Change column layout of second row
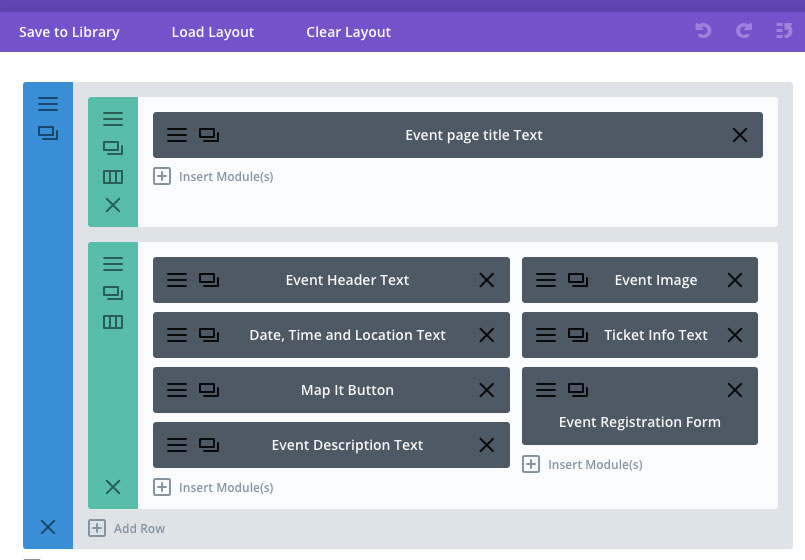 [113, 322]
